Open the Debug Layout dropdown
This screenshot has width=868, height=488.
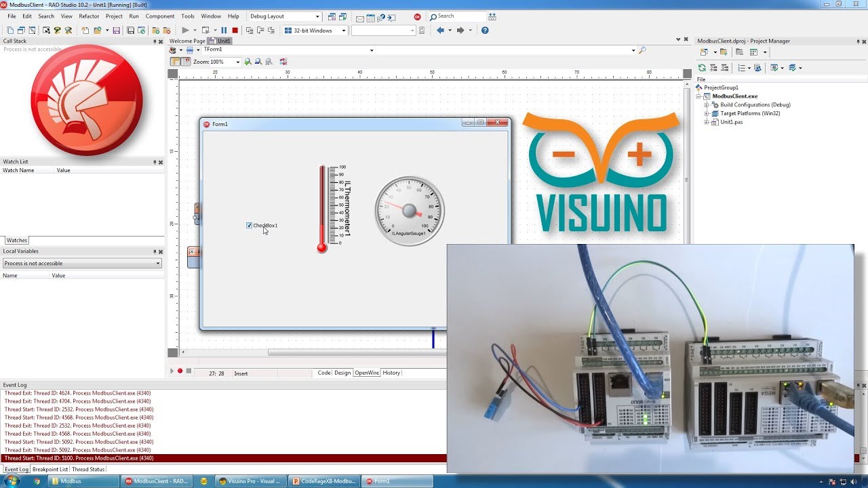point(317,16)
